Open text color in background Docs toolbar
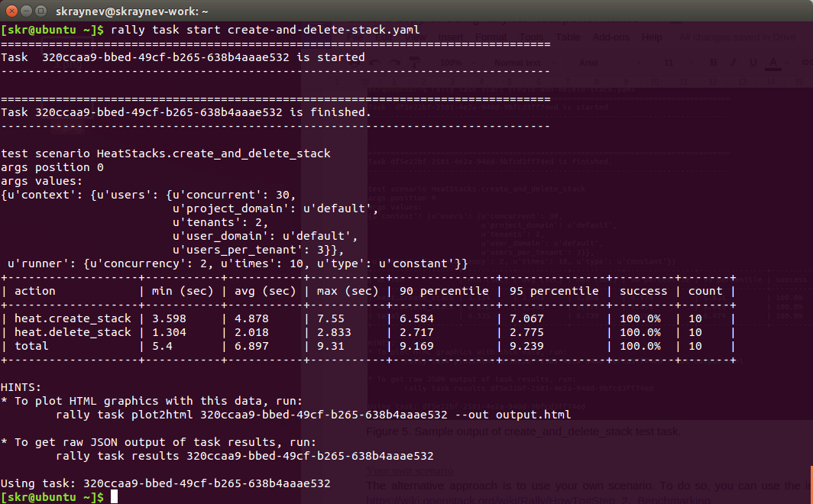The height and width of the screenshot is (504, 813). [x=773, y=63]
